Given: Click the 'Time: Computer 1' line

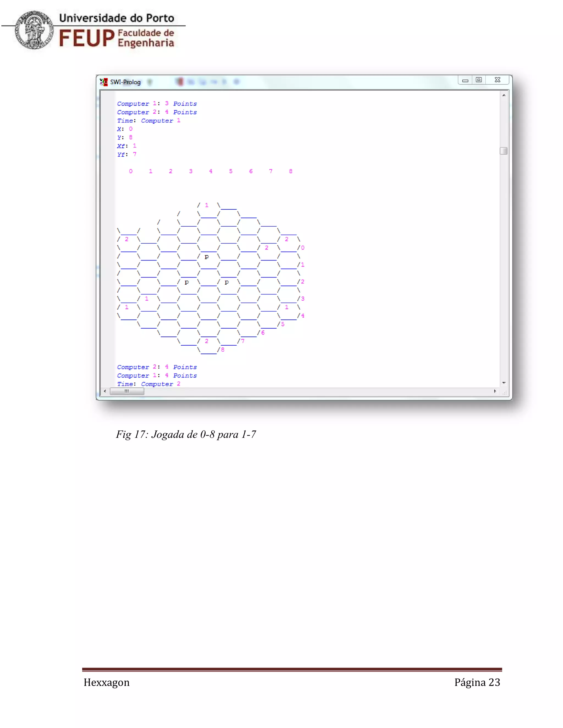Looking at the screenshot, I should [x=149, y=121].
